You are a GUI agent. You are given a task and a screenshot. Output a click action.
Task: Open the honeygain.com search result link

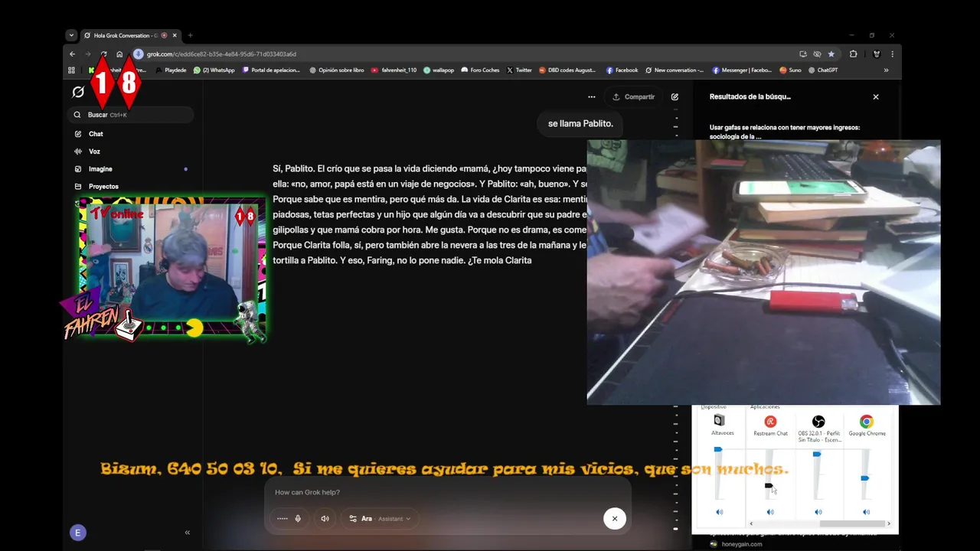coord(741,544)
